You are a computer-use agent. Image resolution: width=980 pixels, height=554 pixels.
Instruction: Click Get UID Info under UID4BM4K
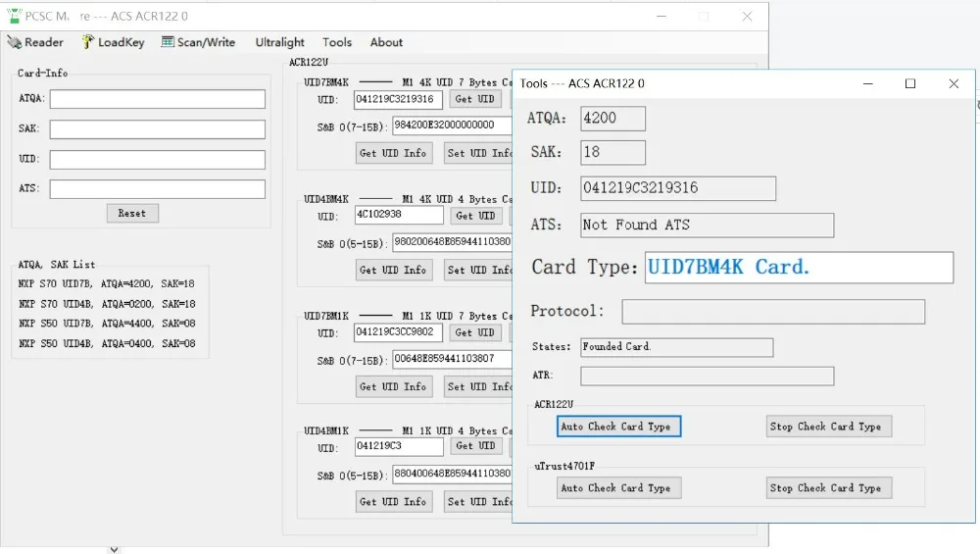(393, 270)
